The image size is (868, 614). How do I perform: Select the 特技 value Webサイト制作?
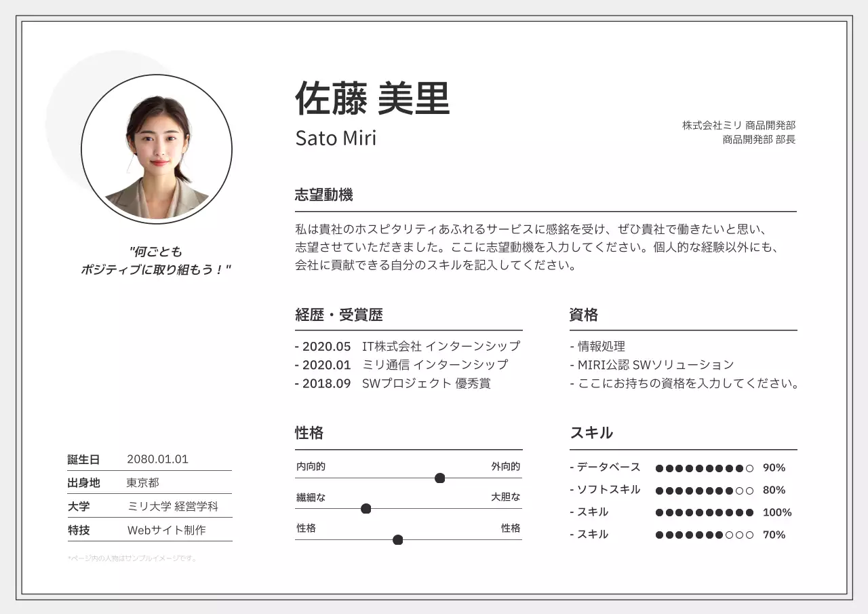point(166,531)
